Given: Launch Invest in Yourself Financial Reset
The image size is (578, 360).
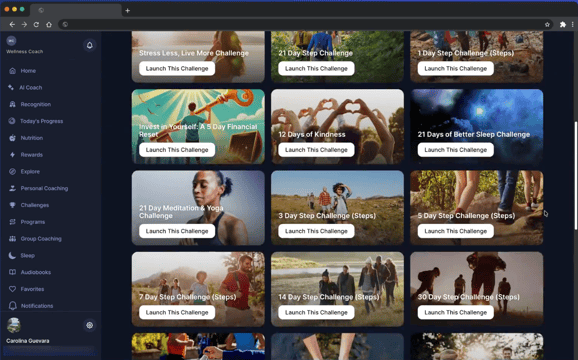Looking at the screenshot, I should [177, 150].
